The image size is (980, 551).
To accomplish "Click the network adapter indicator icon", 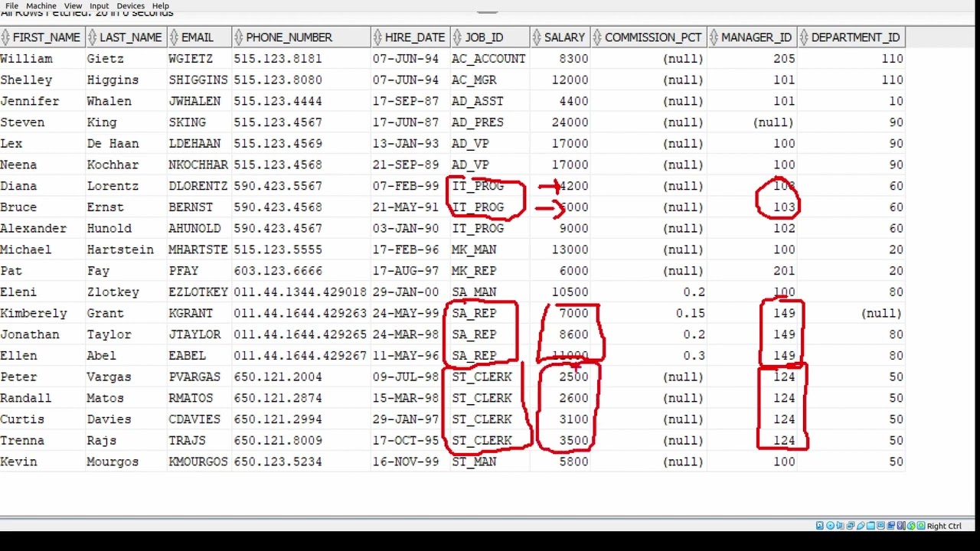I will point(851,526).
